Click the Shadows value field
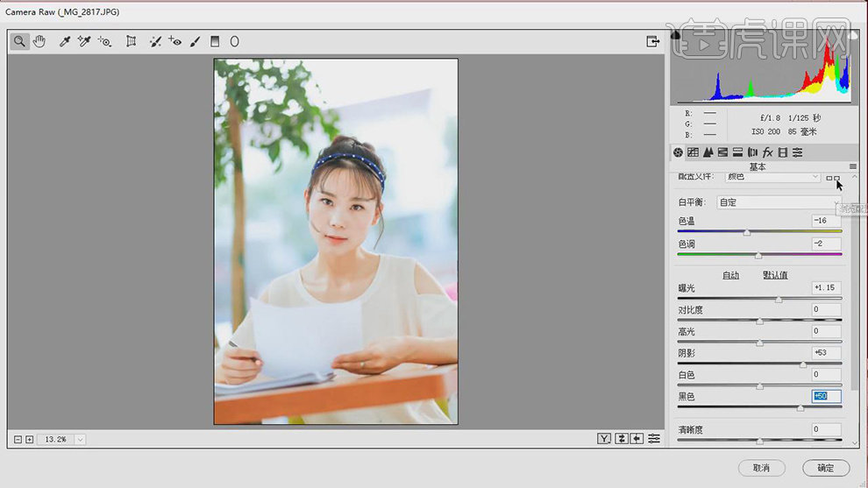The image size is (868, 488). coord(827,352)
